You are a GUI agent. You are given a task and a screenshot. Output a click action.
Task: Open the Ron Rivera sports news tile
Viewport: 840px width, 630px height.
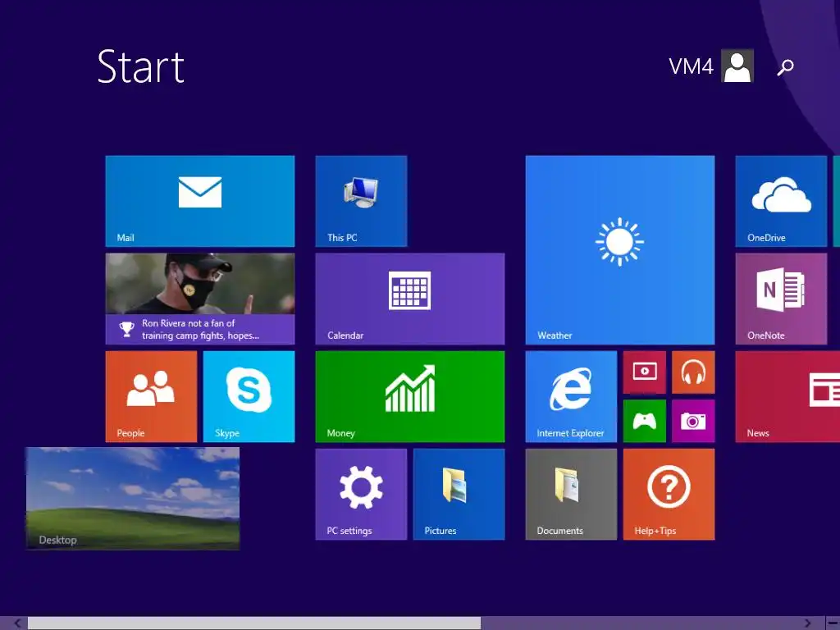coord(200,299)
